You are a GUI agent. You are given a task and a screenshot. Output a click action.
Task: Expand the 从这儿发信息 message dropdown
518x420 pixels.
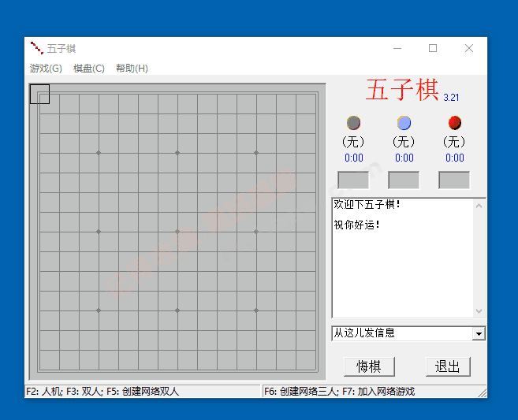(479, 333)
